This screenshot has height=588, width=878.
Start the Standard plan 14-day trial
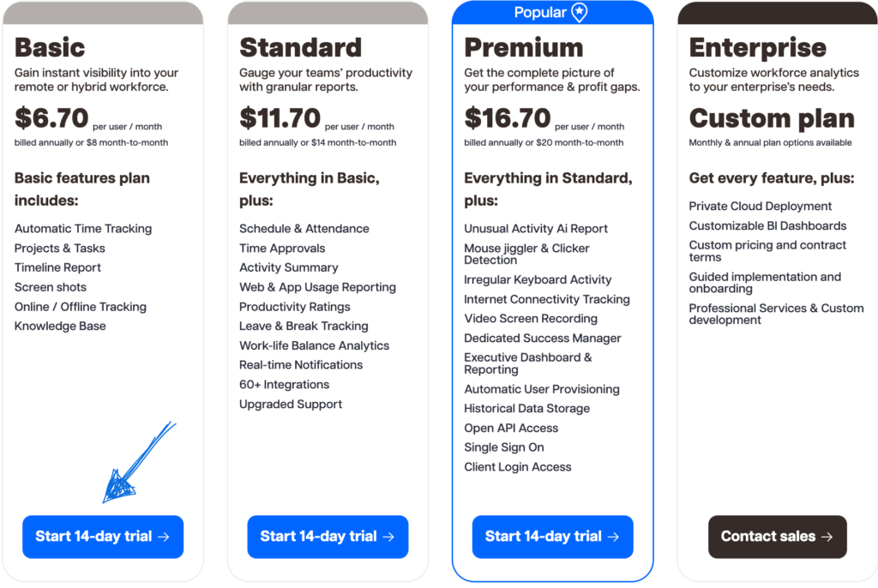pyautogui.click(x=328, y=537)
